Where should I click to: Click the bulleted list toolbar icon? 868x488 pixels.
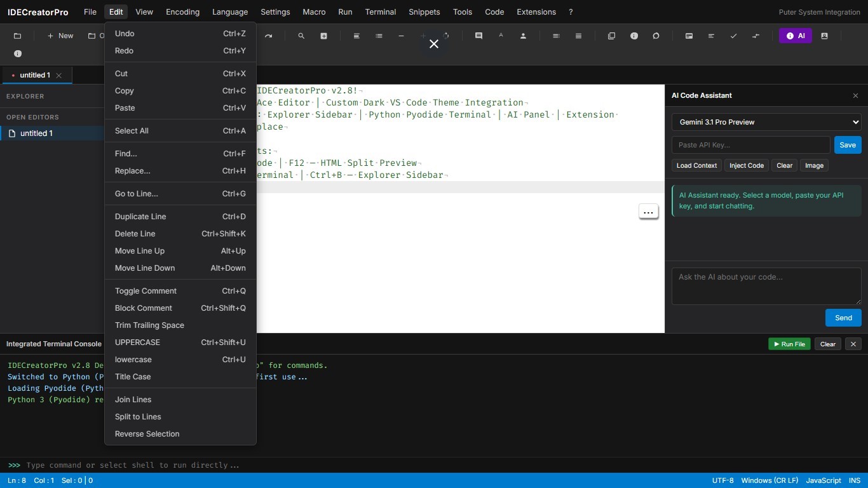coord(379,36)
